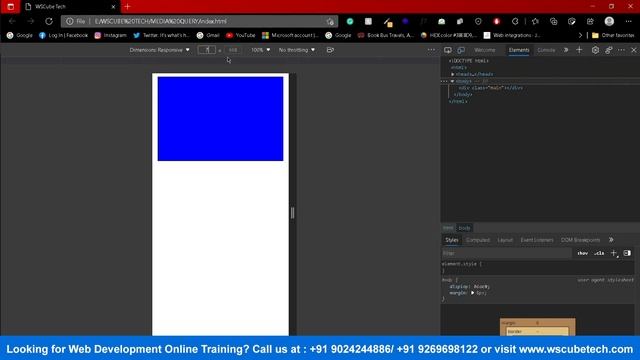Viewport: 640px width, 360px height.
Task: Open the Other favorites folder
Action: point(613,36)
